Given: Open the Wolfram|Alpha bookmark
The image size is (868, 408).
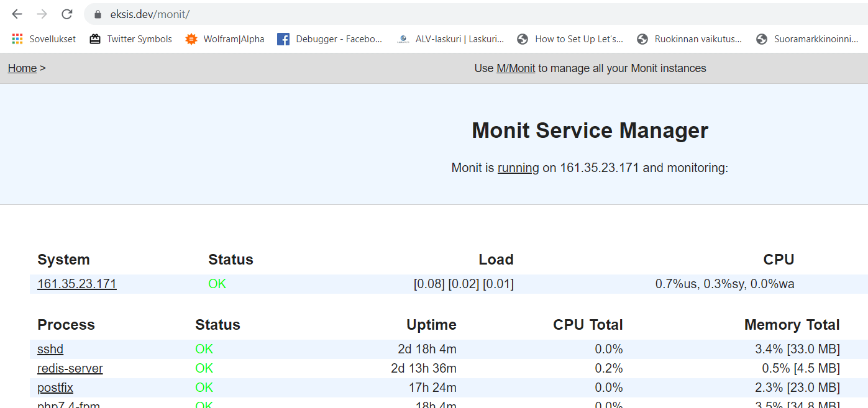Looking at the screenshot, I should point(225,39).
